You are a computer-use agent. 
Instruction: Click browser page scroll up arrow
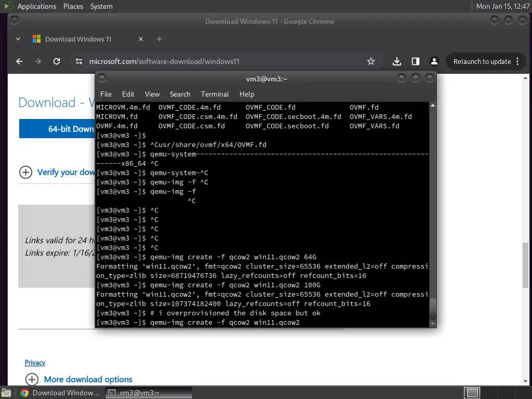[x=525, y=78]
